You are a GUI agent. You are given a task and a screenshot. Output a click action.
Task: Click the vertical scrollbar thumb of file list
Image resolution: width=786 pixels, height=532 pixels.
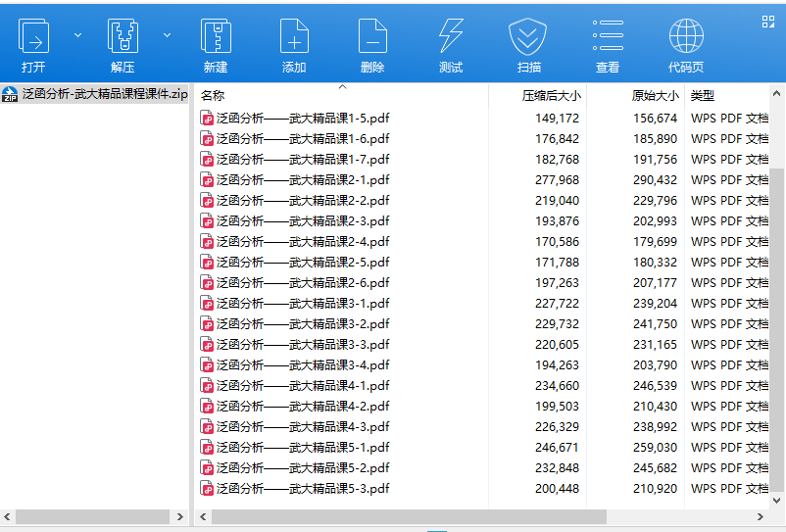point(776,329)
